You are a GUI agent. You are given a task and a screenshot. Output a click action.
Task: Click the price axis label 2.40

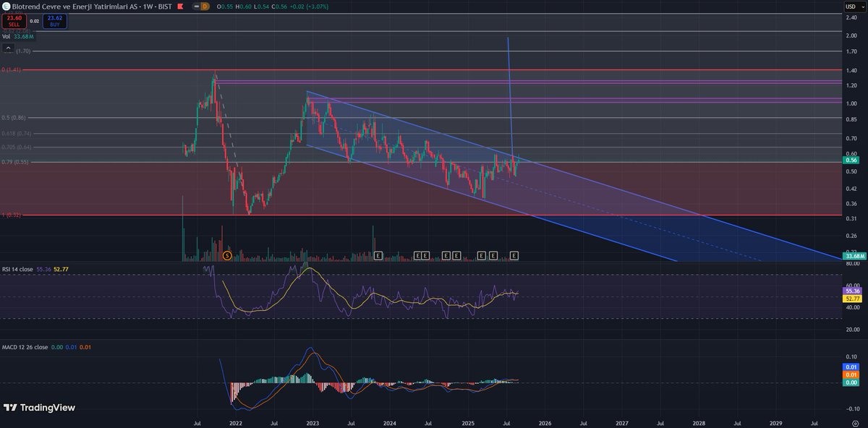pos(851,17)
